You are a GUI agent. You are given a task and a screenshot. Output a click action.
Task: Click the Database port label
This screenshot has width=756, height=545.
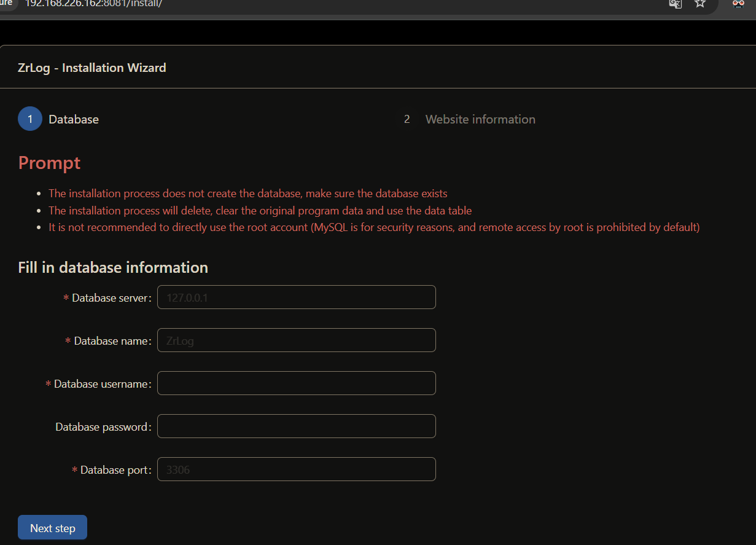pyautogui.click(x=115, y=470)
